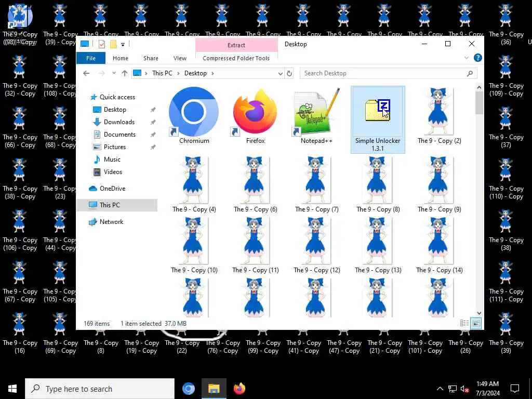Screen dimensions: 532x399
Task: Open the View ribbon tab
Action: click(x=180, y=58)
